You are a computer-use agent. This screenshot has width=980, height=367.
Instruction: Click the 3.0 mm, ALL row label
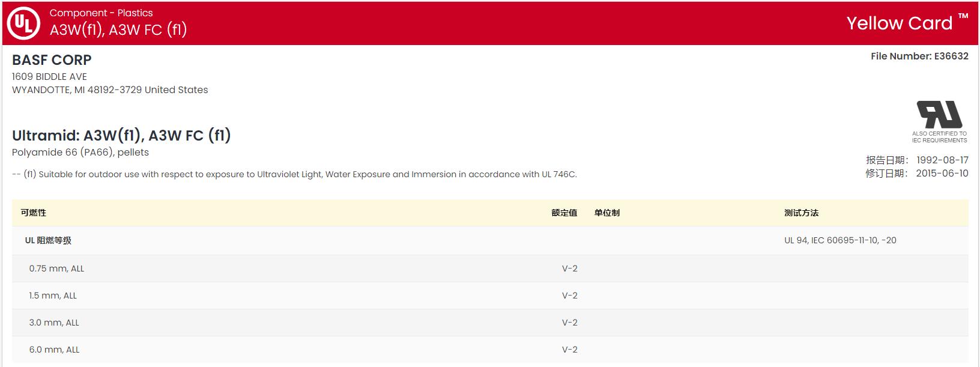(54, 323)
